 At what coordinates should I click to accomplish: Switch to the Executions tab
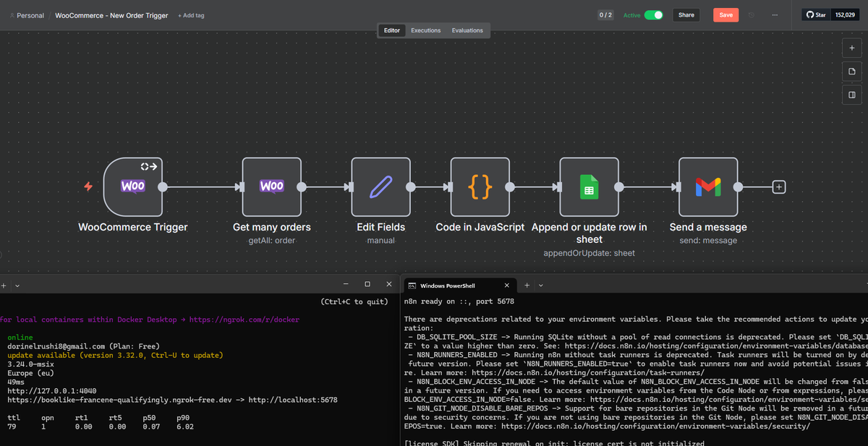tap(426, 30)
